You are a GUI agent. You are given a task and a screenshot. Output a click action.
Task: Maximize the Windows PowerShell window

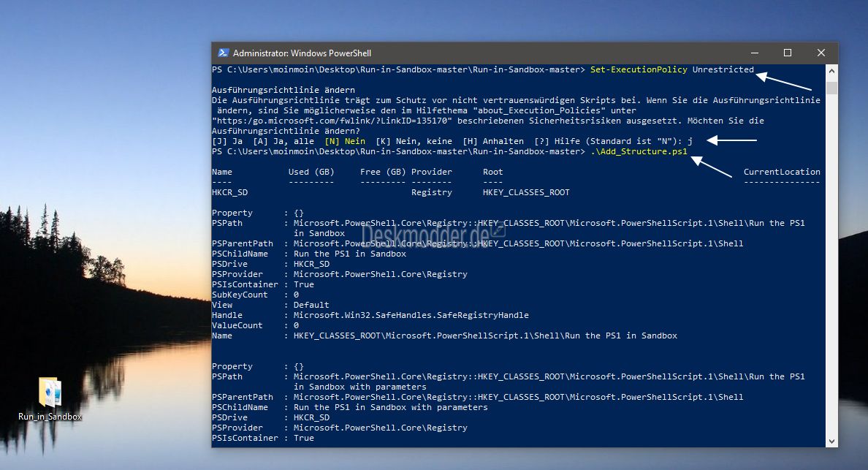[787, 53]
